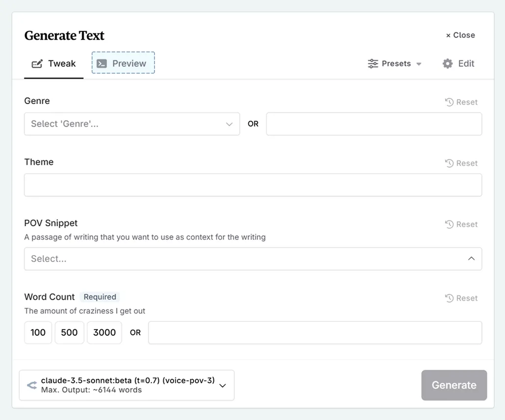
Task: Click the terminal icon beside Preview
Action: (x=102, y=63)
